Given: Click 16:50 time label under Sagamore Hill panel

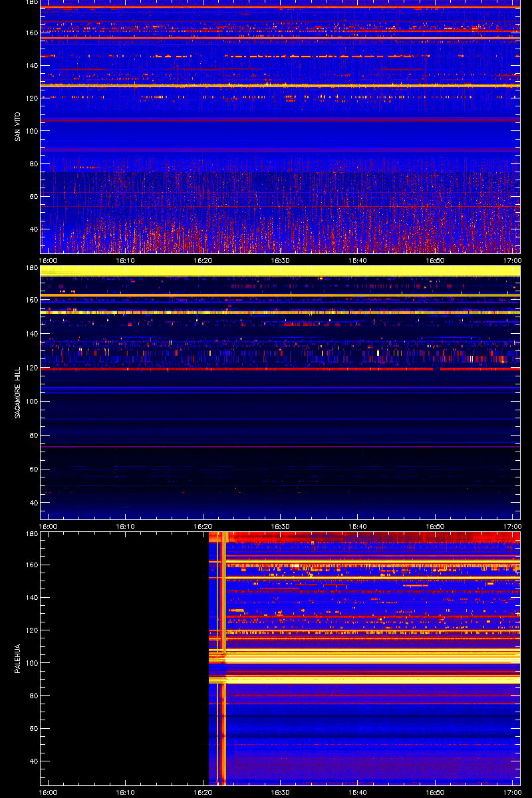Looking at the screenshot, I should (436, 527).
